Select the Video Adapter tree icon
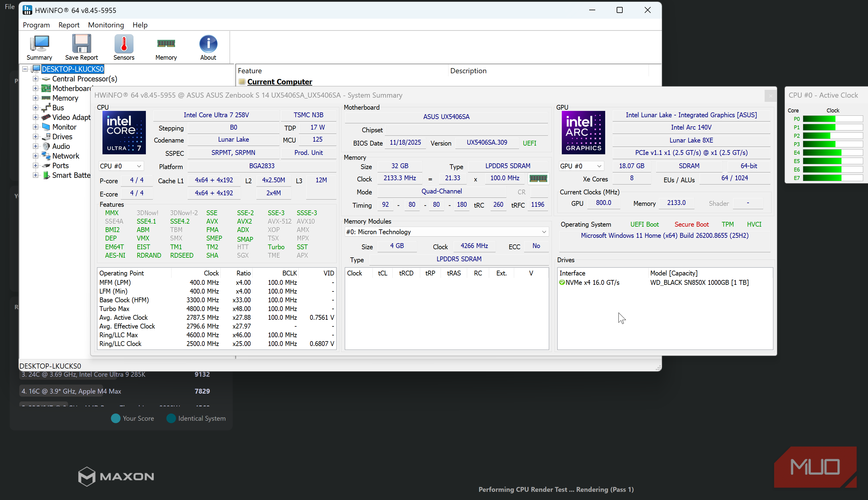Screen dimensions: 868x500 [46, 118]
